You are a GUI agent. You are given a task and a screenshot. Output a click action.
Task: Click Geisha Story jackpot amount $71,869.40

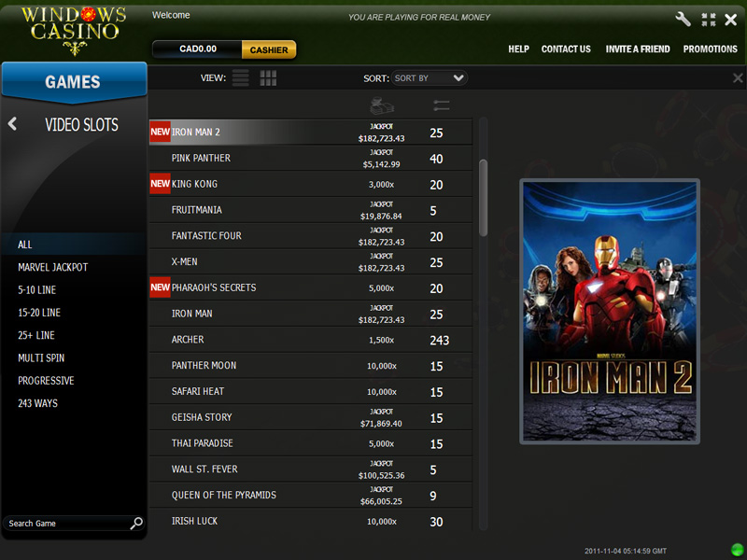tap(381, 424)
